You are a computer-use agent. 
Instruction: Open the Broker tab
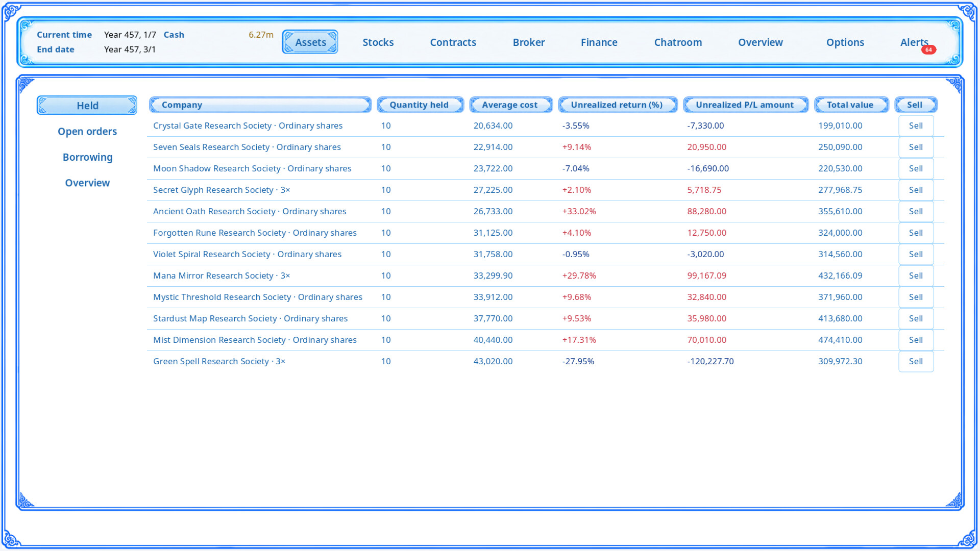coord(528,42)
